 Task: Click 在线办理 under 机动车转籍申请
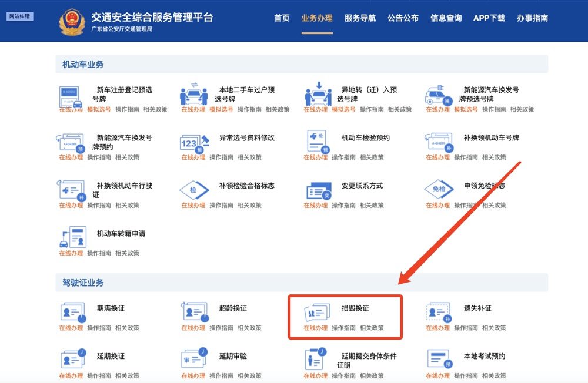71,253
